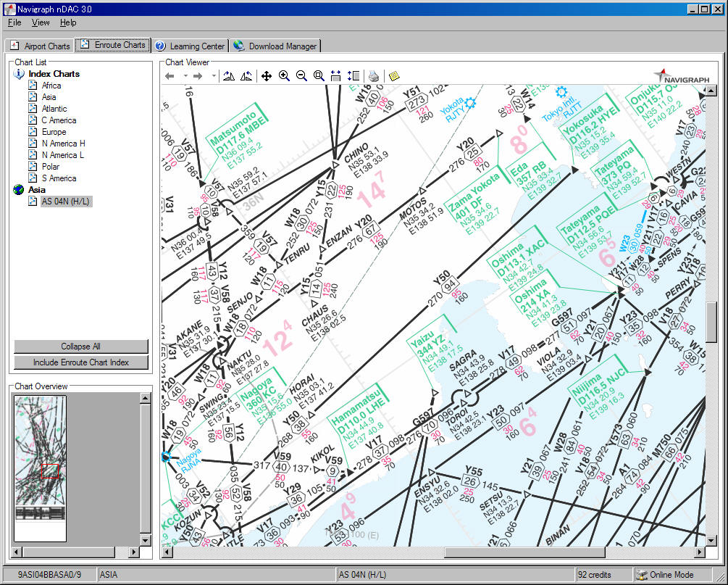Click the Chart Overview scroll left arrow

[17, 552]
